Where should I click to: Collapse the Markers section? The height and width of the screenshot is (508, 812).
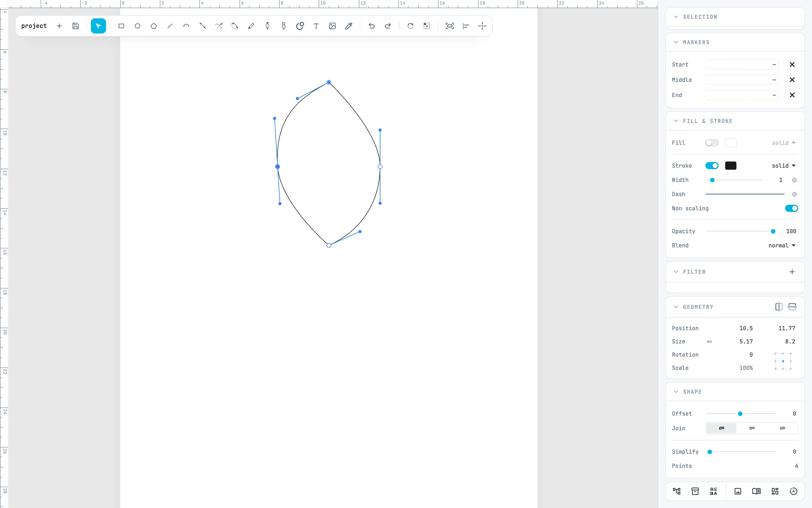pos(676,42)
